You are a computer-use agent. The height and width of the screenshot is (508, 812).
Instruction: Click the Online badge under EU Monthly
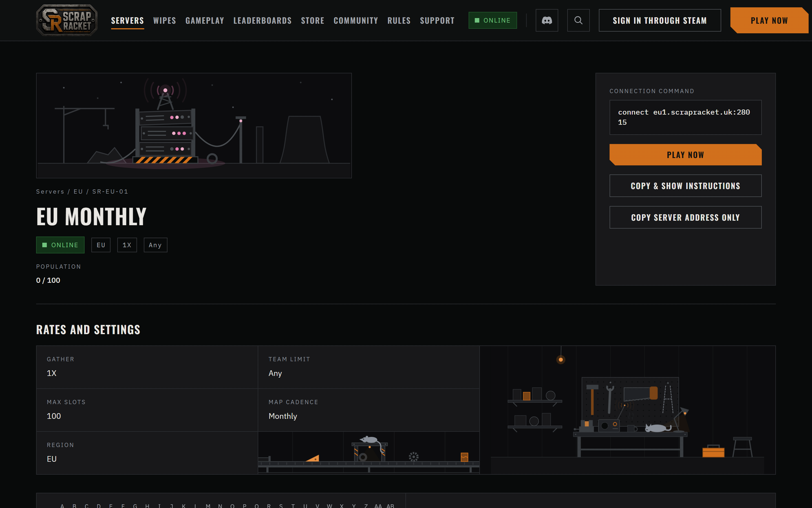pos(60,245)
